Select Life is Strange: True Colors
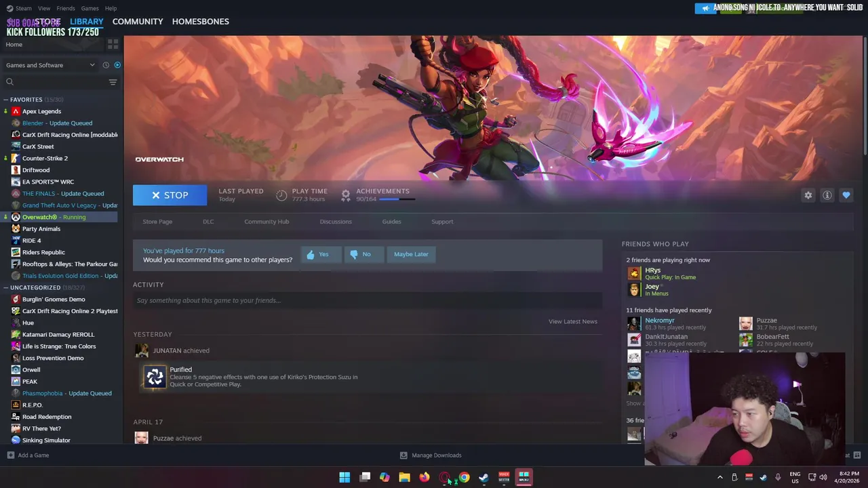Image resolution: width=868 pixels, height=488 pixels. [59, 346]
